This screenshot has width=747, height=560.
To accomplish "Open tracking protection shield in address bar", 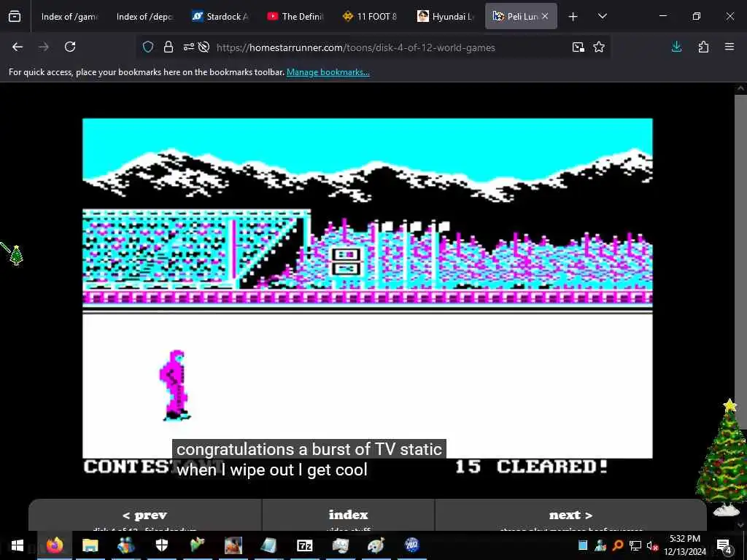I will (x=148, y=47).
